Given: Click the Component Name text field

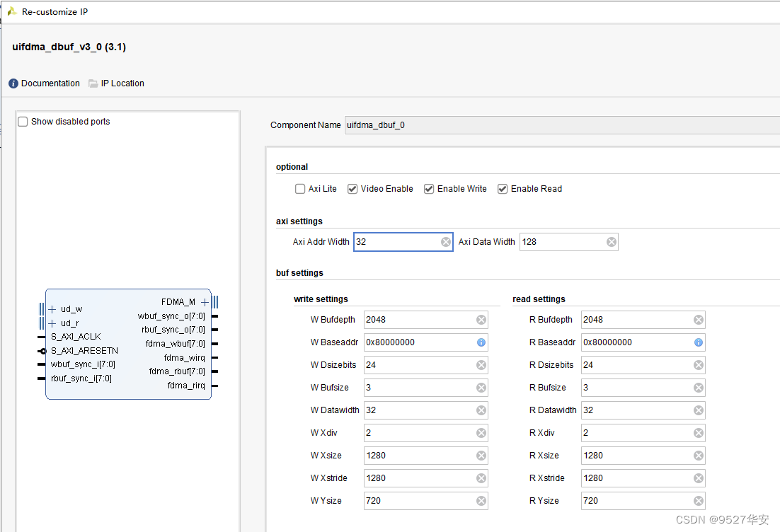Looking at the screenshot, I should pyautogui.click(x=559, y=125).
